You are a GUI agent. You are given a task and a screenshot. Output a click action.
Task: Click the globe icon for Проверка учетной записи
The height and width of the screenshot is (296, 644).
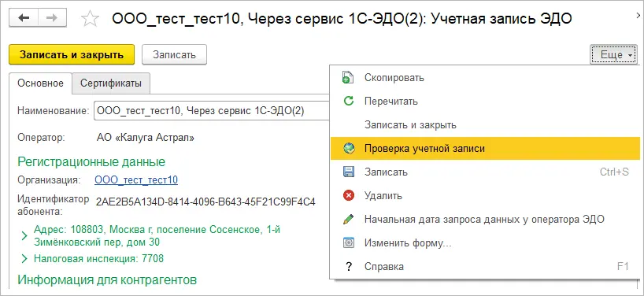pos(348,149)
